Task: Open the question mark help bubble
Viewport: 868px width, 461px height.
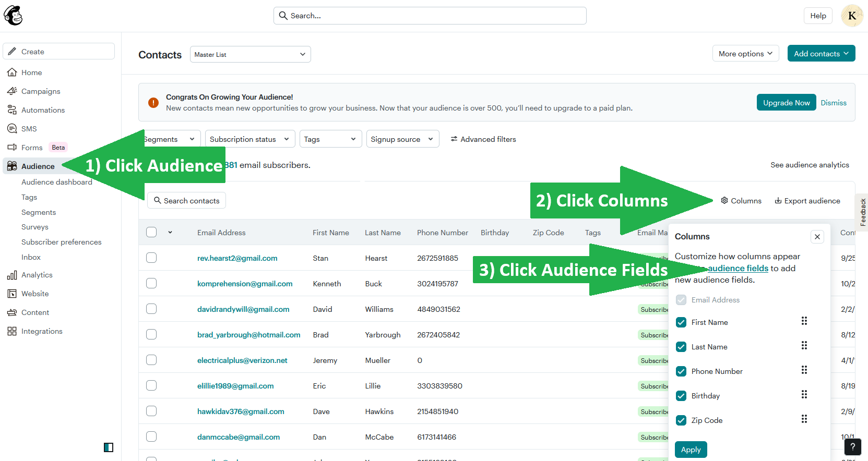Action: point(852,446)
